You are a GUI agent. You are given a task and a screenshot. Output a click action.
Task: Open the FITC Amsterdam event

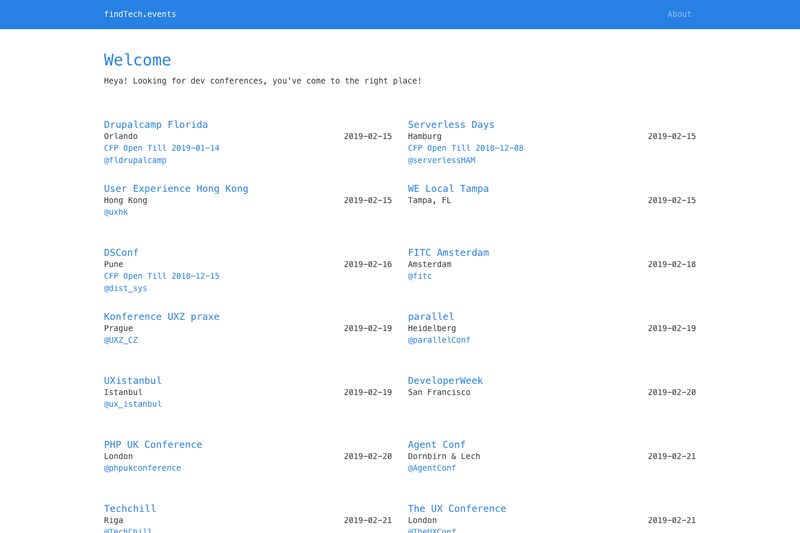point(448,252)
